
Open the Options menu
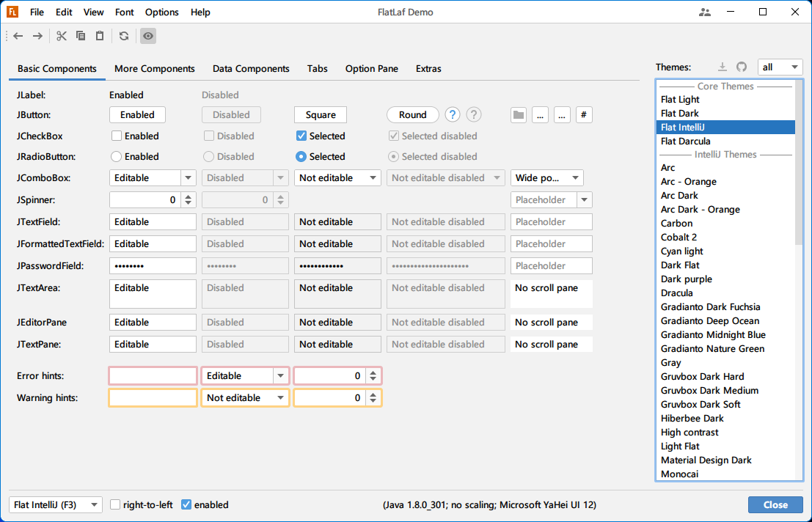pos(161,12)
